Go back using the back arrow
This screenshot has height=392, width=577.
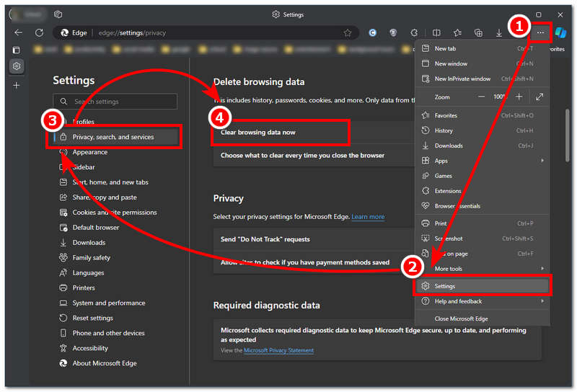[x=18, y=32]
